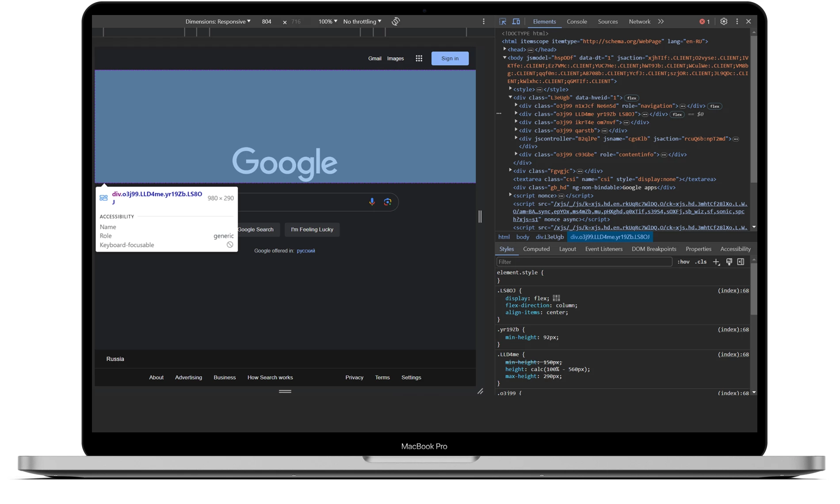Viewport: 840px width, 504px height.
Task: Toggle flex badge on L3eUgb div
Action: [632, 98]
